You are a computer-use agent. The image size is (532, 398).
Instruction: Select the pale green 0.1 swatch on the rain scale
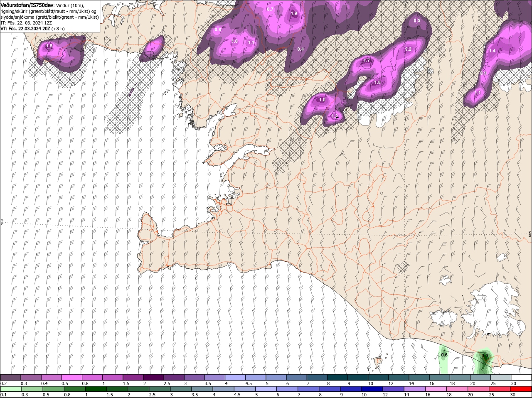pyautogui.click(x=11, y=389)
